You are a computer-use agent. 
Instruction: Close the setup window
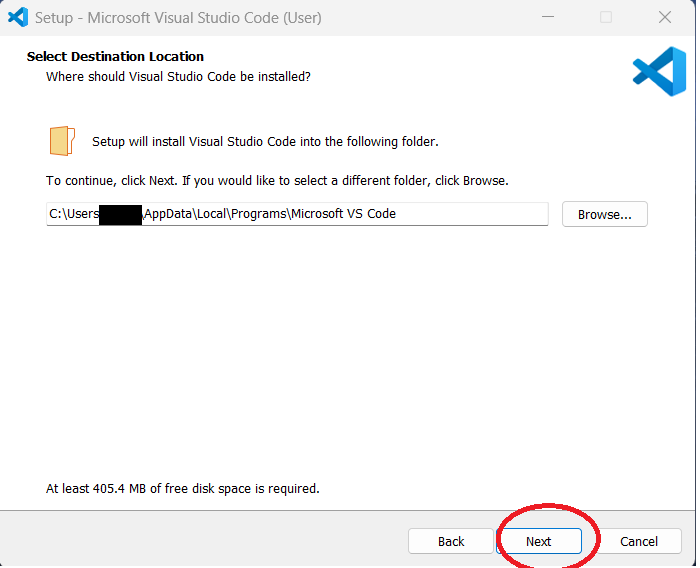pyautogui.click(x=665, y=18)
